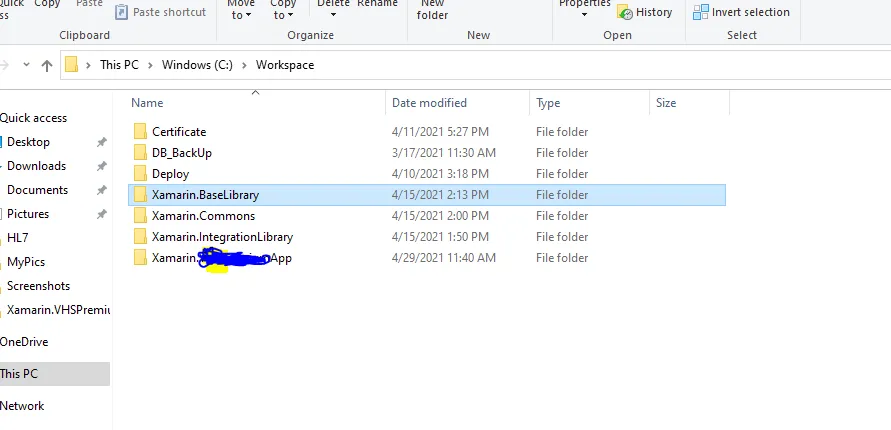Sort by Type column header
891x430 pixels.
(x=548, y=103)
